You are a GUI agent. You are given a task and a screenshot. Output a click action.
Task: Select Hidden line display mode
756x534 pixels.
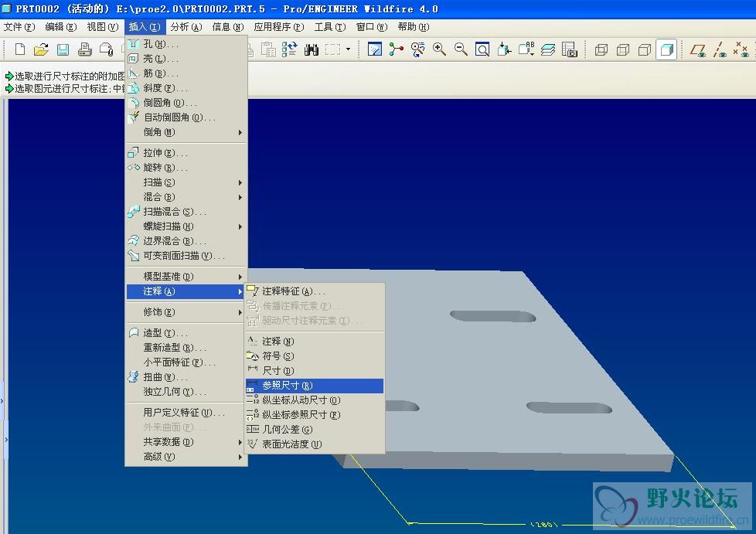click(623, 49)
